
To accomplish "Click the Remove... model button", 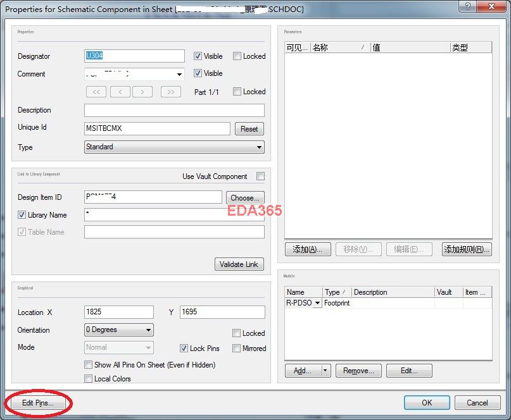I will pyautogui.click(x=358, y=371).
